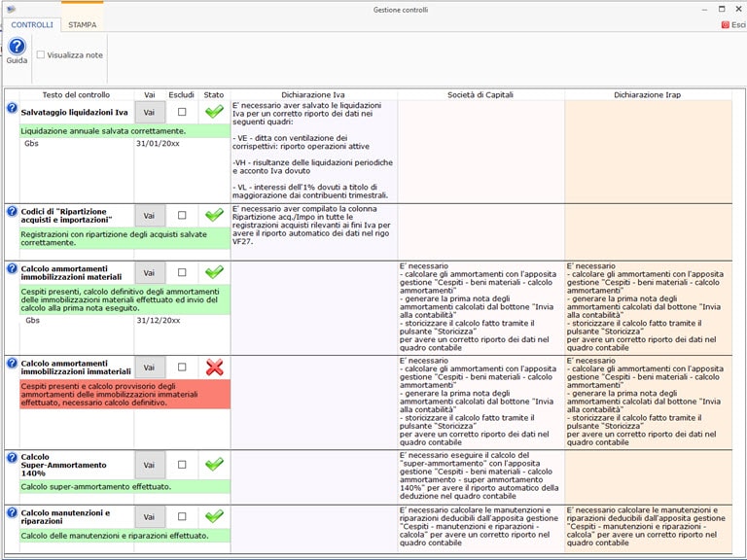The height and width of the screenshot is (560, 747).
Task: Click the Dichiarazione Irap column header
Action: [648, 94]
